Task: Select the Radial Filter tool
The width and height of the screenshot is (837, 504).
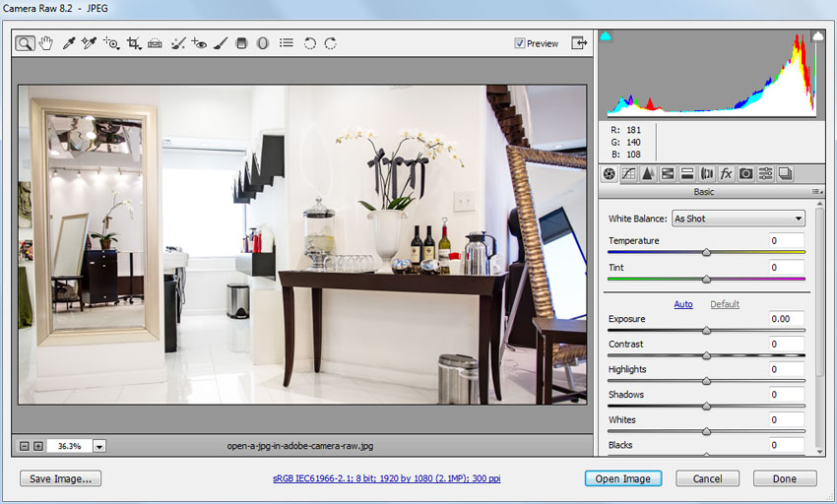Action: 263,43
